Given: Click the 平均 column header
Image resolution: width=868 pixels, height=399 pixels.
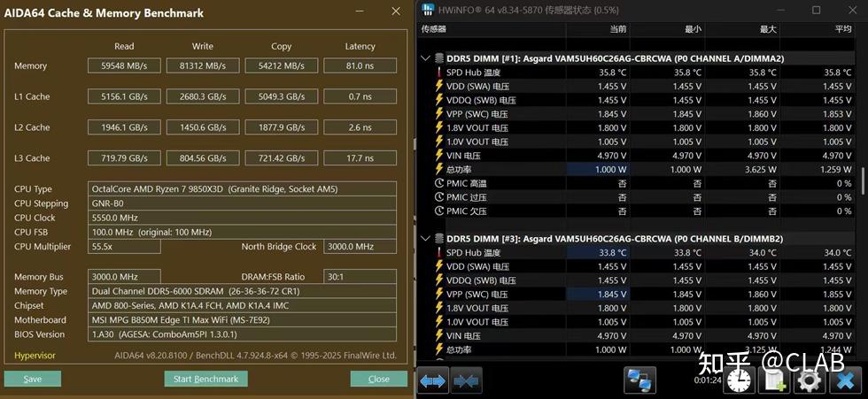Looking at the screenshot, I should click(843, 28).
